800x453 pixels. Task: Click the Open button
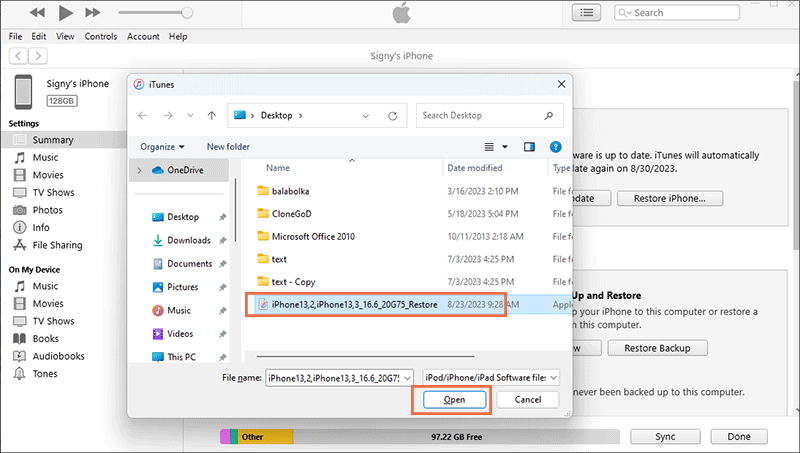click(454, 399)
